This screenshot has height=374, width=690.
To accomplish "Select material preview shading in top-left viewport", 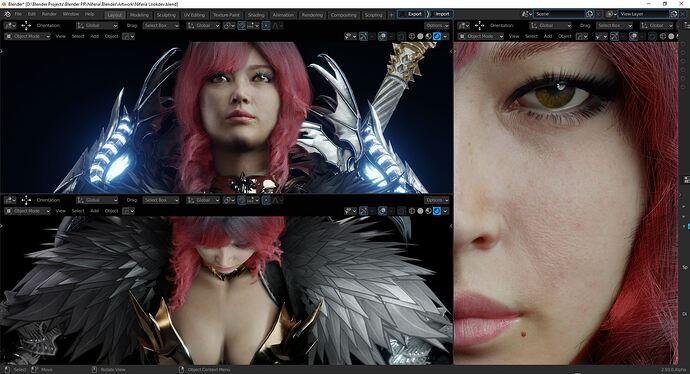I will tap(429, 36).
